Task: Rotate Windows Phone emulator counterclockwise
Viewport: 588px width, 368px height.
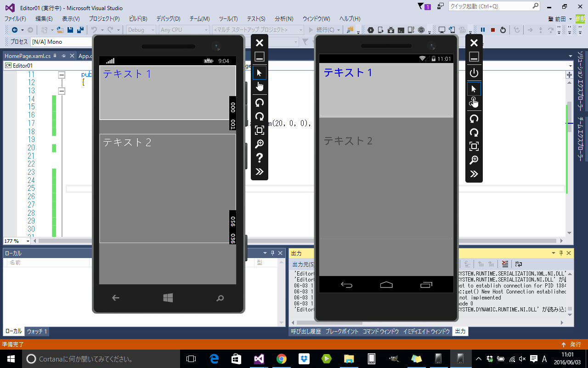Action: click(x=260, y=103)
